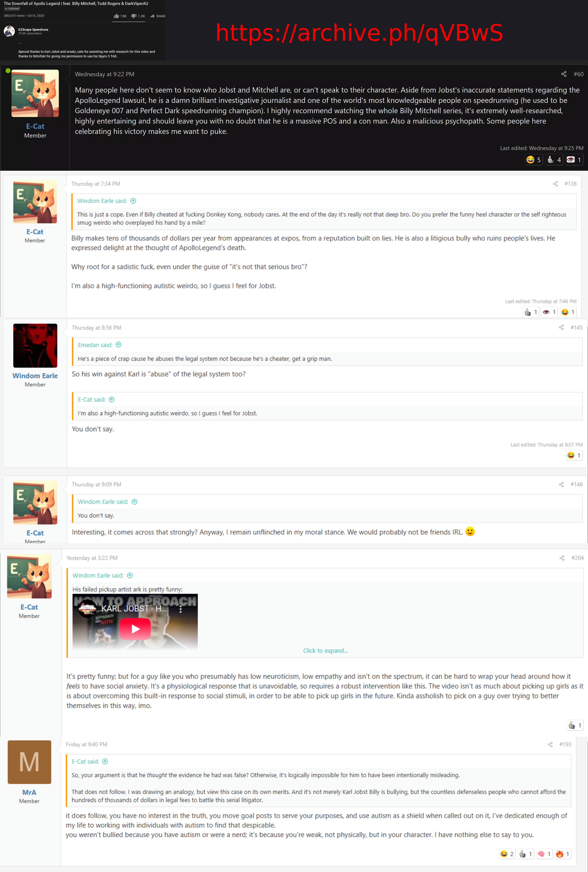Open post number #145 permalink
The height and width of the screenshot is (872, 588).
(x=576, y=327)
